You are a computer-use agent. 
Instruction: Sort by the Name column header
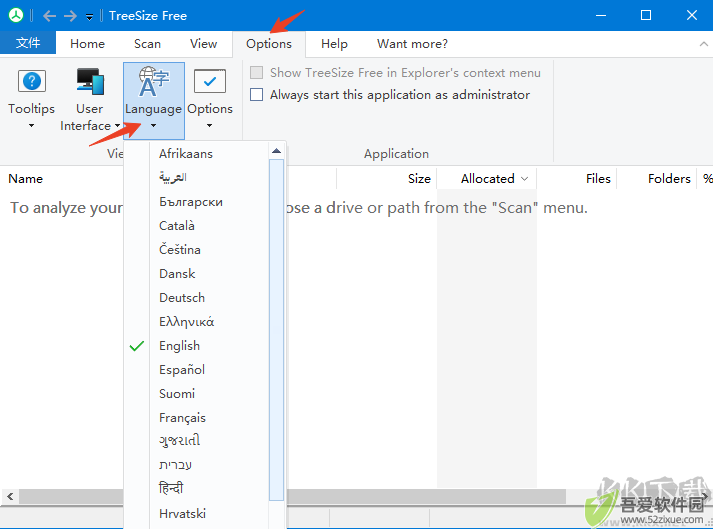(25, 179)
